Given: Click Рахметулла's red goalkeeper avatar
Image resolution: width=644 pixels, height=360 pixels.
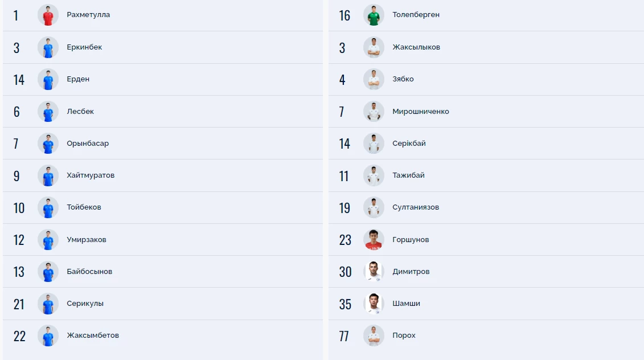Looking at the screenshot, I should coord(48,15).
